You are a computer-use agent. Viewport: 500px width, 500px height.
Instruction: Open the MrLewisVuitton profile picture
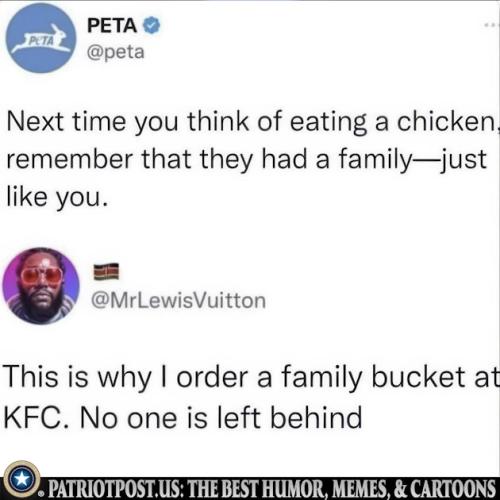[x=41, y=286]
